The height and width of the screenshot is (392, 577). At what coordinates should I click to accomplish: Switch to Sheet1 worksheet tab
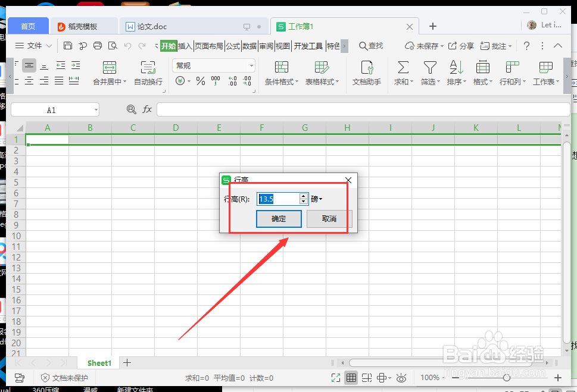click(x=99, y=363)
